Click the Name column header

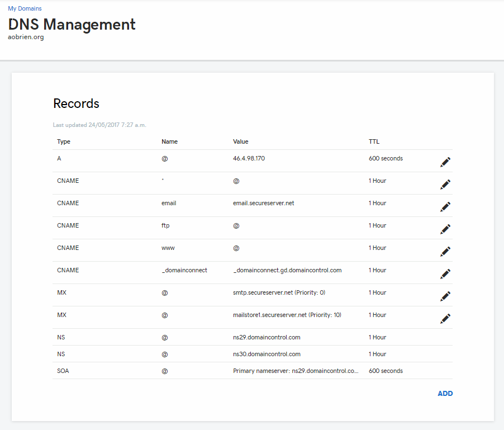coord(169,141)
